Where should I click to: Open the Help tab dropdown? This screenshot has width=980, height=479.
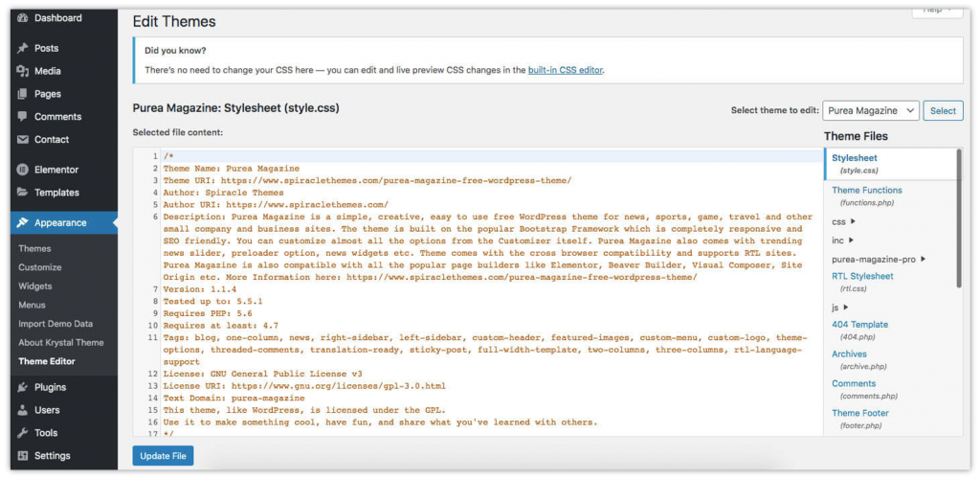tap(937, 10)
